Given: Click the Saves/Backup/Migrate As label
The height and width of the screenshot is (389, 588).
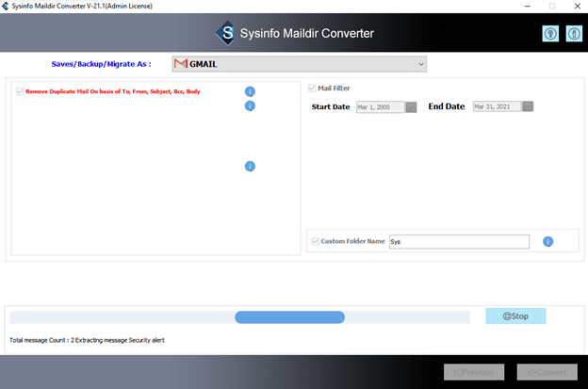Looking at the screenshot, I should click(101, 64).
